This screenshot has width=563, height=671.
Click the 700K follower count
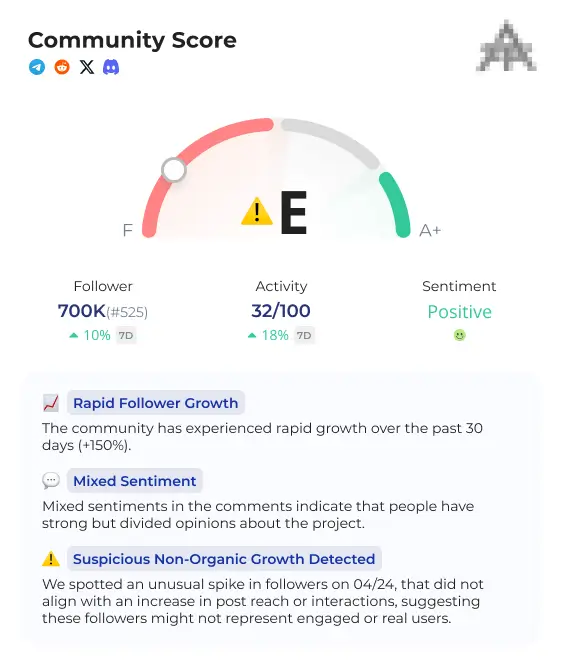tap(82, 311)
